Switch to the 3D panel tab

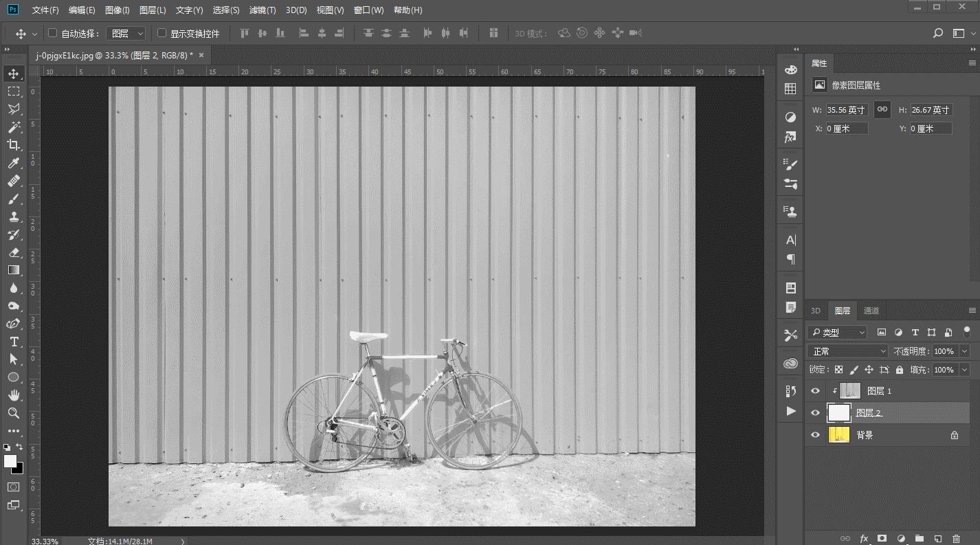click(x=816, y=311)
